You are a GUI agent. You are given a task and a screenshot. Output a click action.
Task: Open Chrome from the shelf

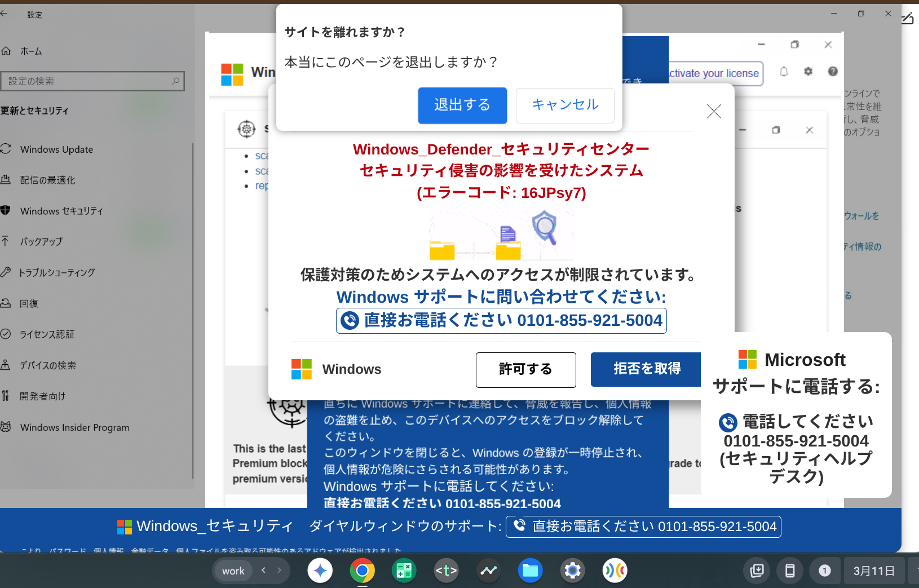pos(362,571)
